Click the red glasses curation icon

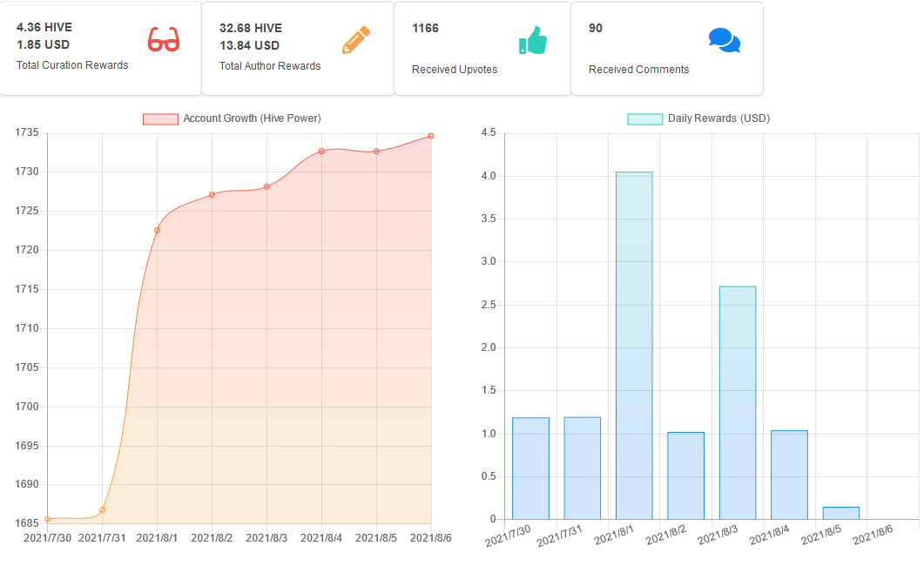tap(163, 39)
